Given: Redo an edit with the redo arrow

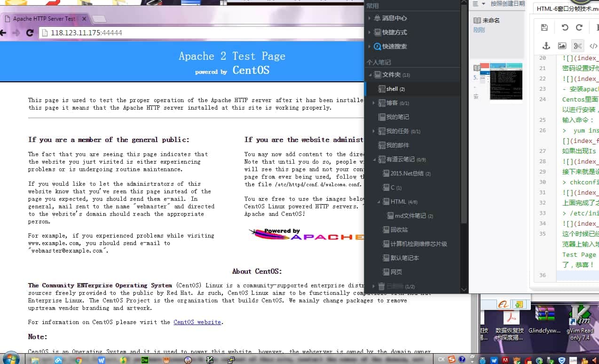Looking at the screenshot, I should tap(579, 27).
